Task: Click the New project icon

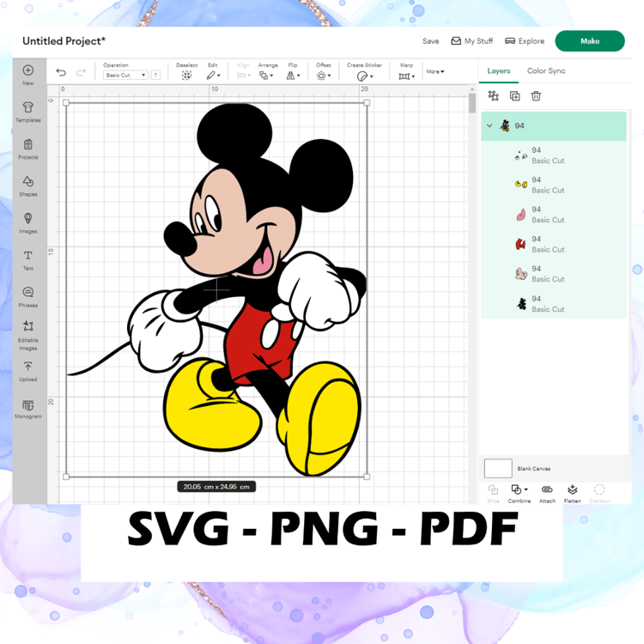Action: 28,70
